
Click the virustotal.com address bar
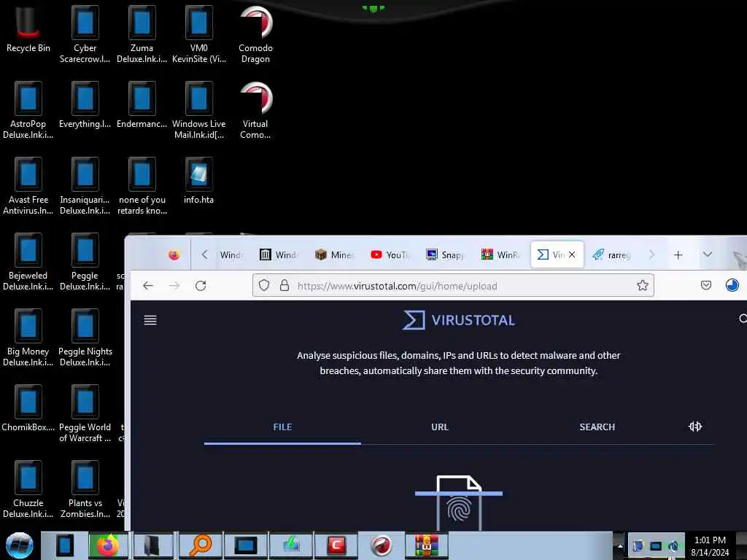click(x=452, y=285)
